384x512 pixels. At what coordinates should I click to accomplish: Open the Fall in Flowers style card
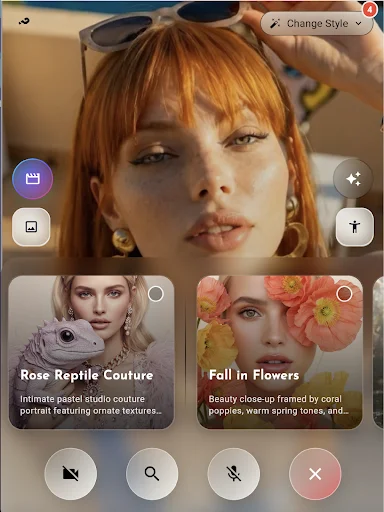[x=280, y=352]
